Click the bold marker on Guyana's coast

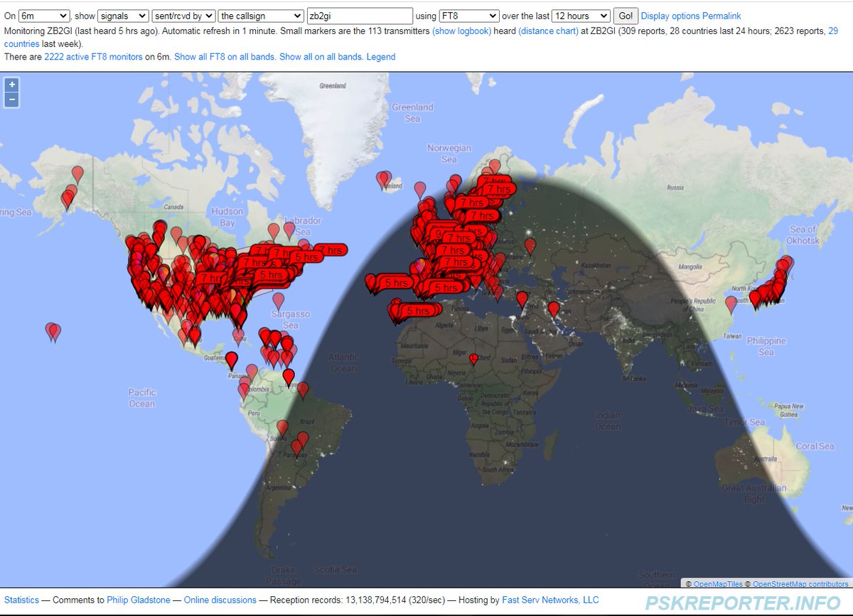pyautogui.click(x=288, y=377)
